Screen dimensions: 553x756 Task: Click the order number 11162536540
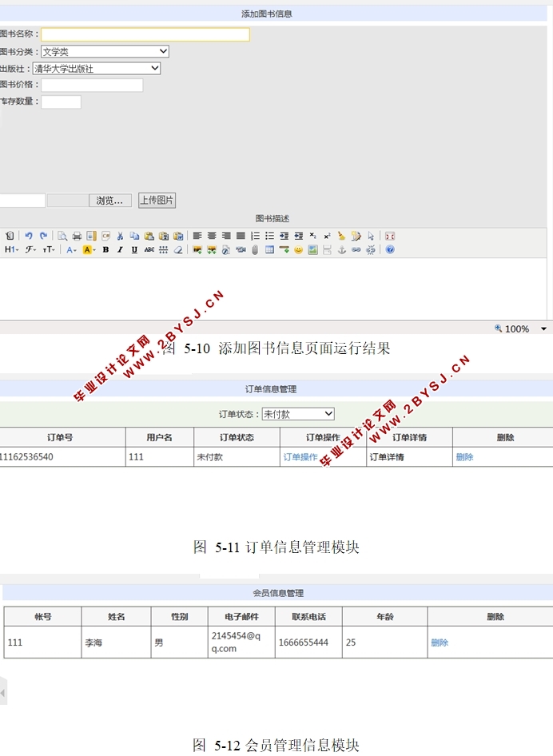(x=26, y=456)
